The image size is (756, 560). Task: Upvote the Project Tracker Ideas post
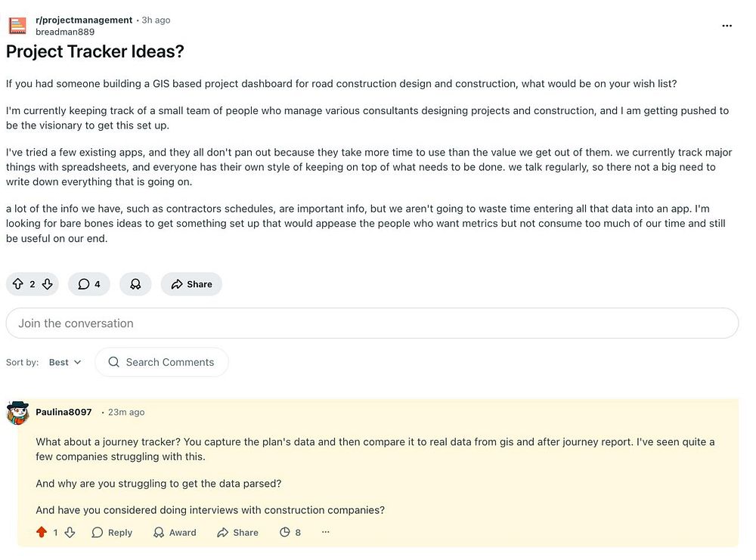pos(17,284)
